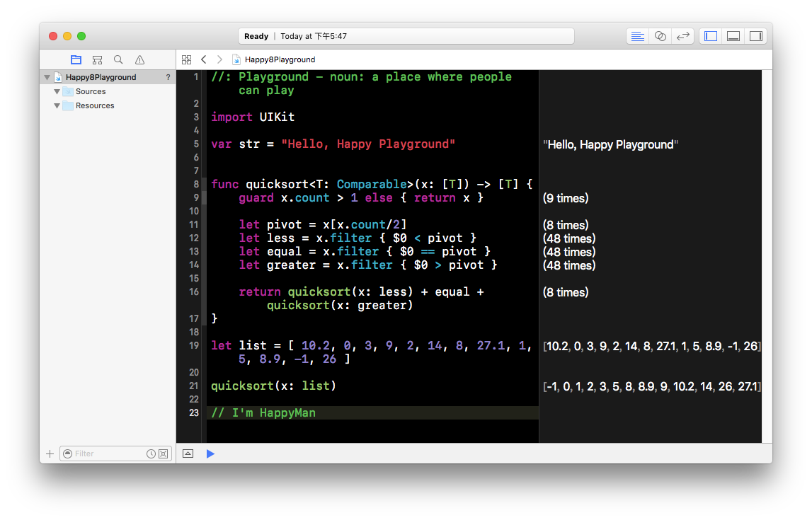This screenshot has width=812, height=520.
Task: Select the Resources folder in navigator
Action: pos(94,105)
